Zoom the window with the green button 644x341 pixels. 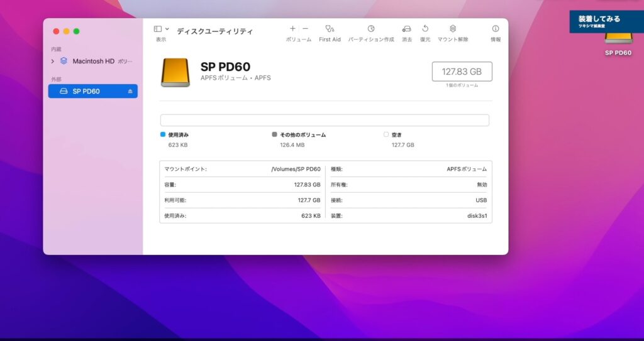click(x=76, y=31)
